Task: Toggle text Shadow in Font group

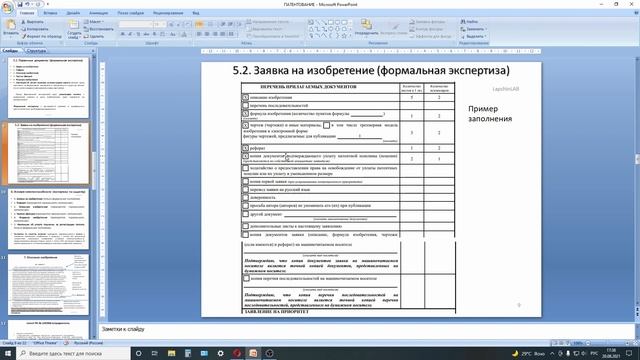Action: [x=154, y=34]
